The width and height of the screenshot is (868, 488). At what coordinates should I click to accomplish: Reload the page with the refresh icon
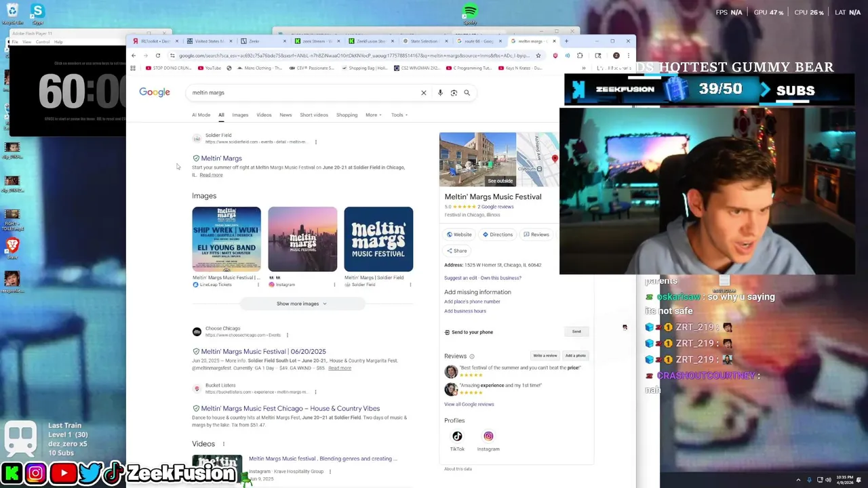(x=158, y=56)
